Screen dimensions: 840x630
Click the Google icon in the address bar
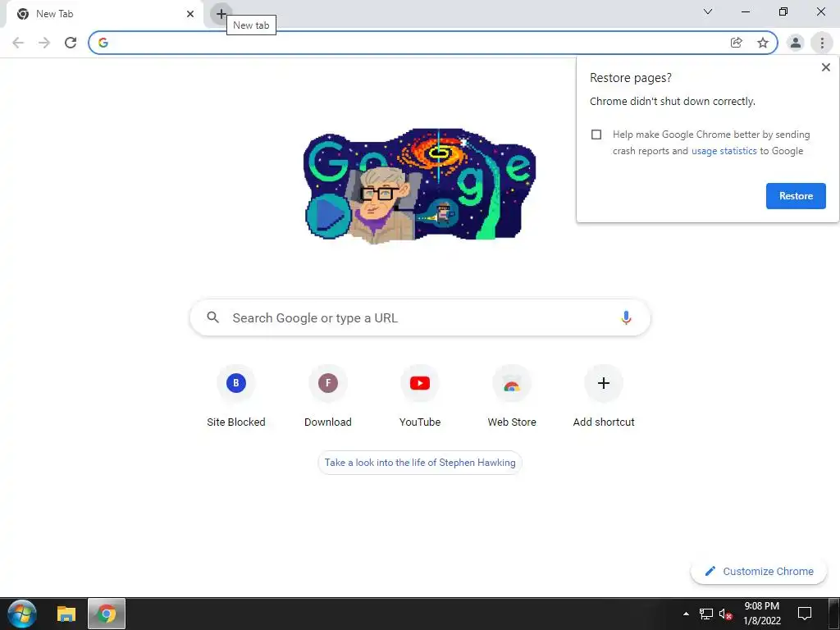pos(103,43)
